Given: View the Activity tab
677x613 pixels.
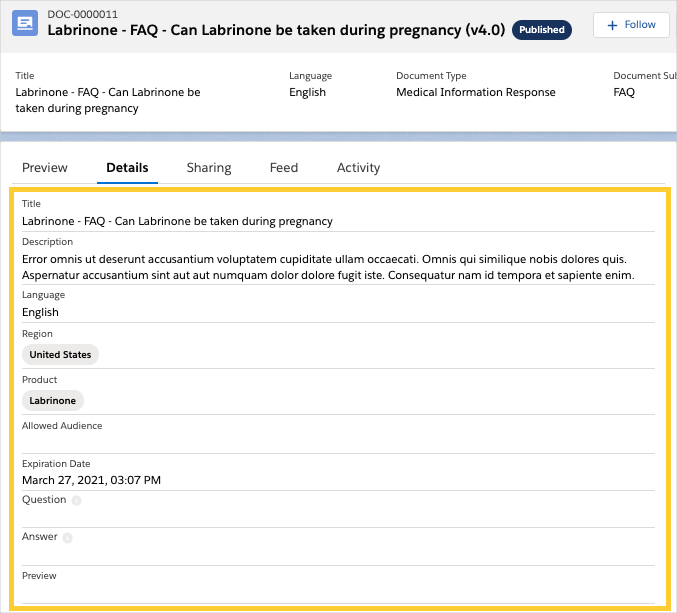Looking at the screenshot, I should (x=358, y=168).
